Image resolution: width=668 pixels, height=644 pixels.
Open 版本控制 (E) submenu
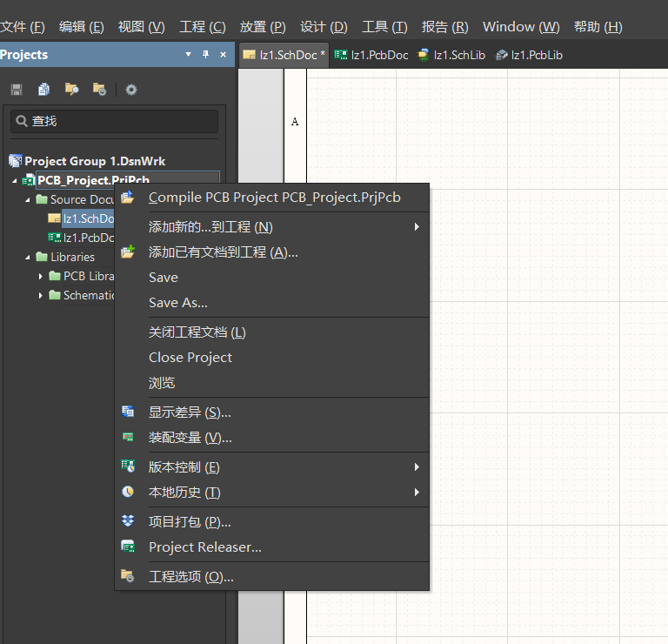click(x=271, y=467)
